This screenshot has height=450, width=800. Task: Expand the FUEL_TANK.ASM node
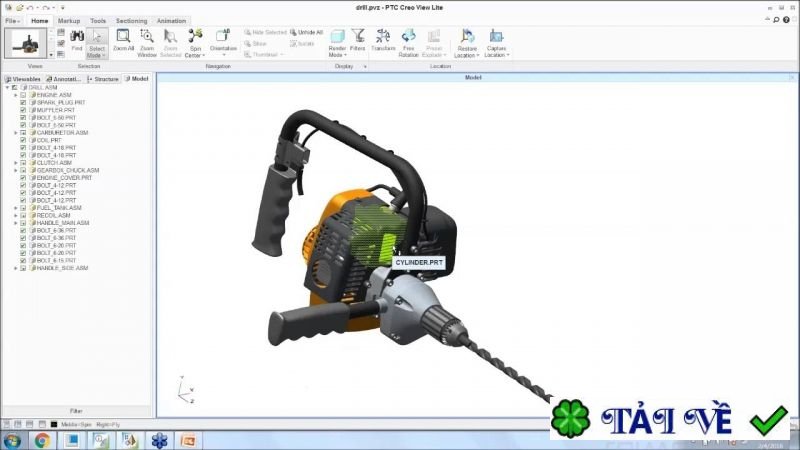tap(16, 208)
